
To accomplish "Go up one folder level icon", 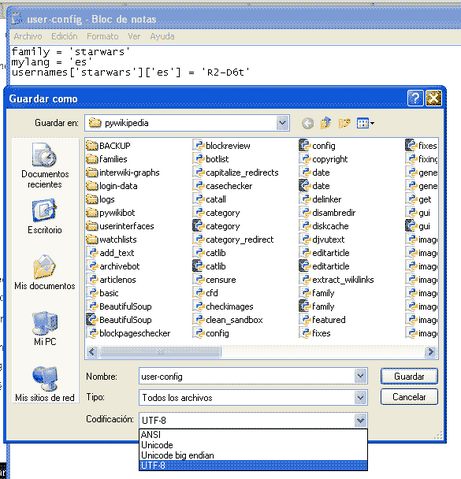I will coord(326,123).
